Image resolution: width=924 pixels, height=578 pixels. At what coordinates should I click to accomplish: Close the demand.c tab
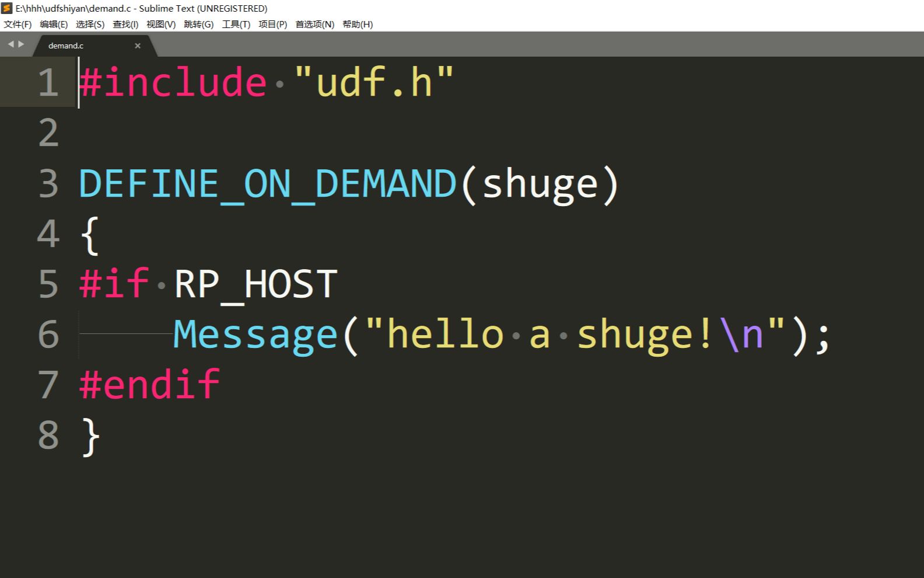[138, 46]
